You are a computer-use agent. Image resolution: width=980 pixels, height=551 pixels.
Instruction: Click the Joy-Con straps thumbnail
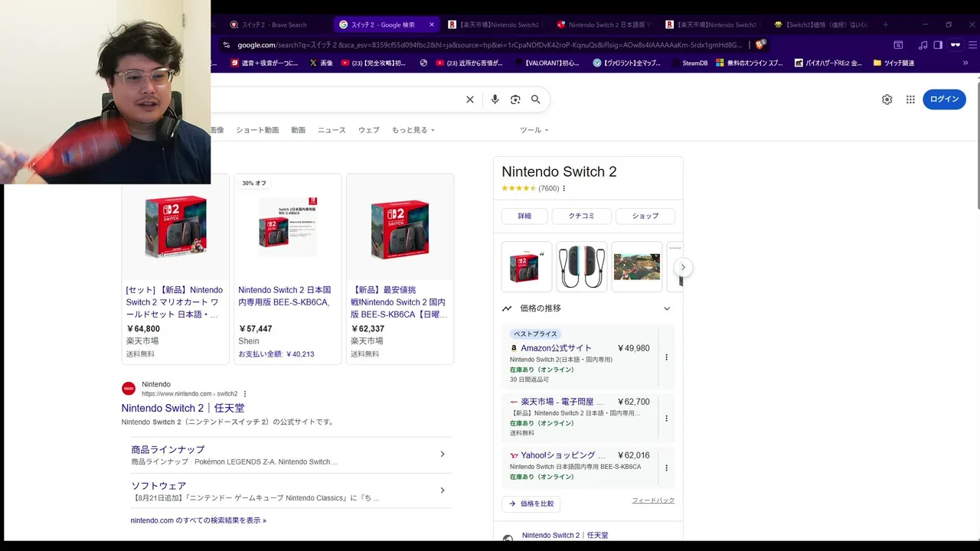(582, 267)
